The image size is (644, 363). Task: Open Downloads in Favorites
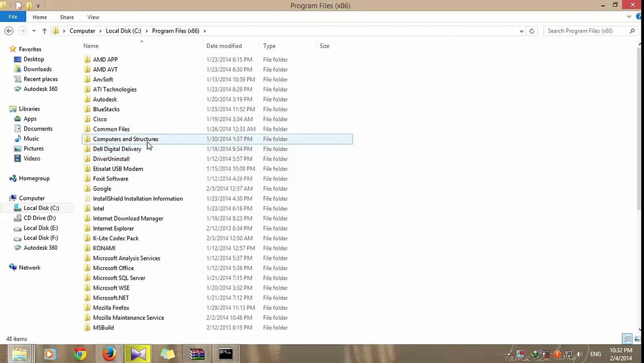click(37, 69)
